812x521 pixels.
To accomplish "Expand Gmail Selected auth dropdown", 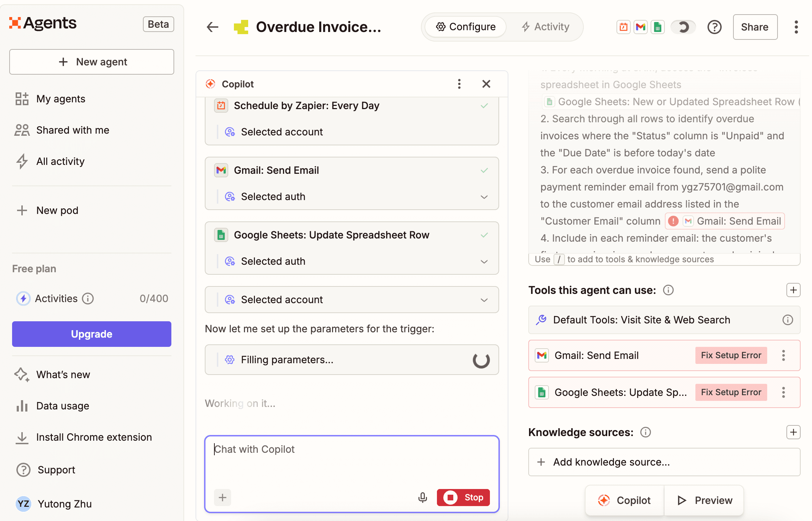I will tap(484, 197).
